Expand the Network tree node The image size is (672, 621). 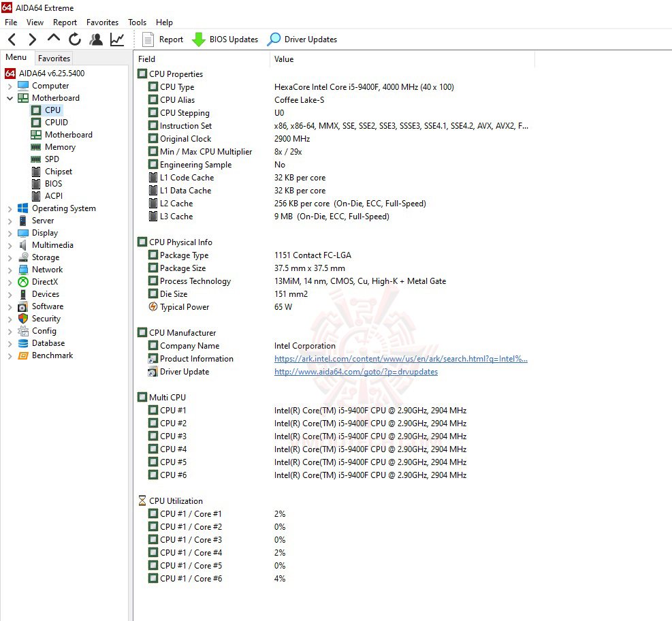(x=10, y=270)
